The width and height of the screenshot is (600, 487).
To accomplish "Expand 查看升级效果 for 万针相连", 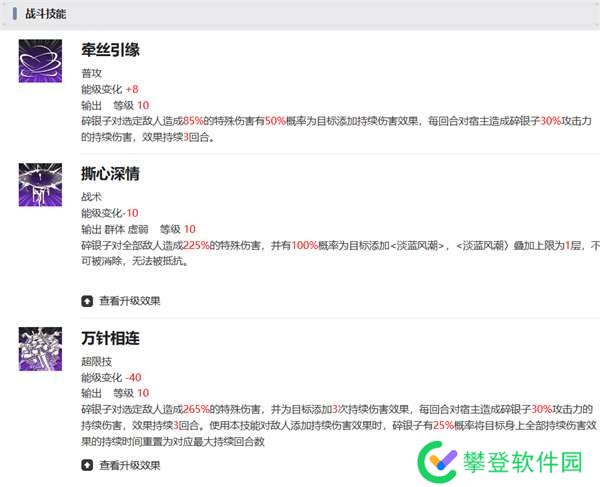I will tap(129, 465).
